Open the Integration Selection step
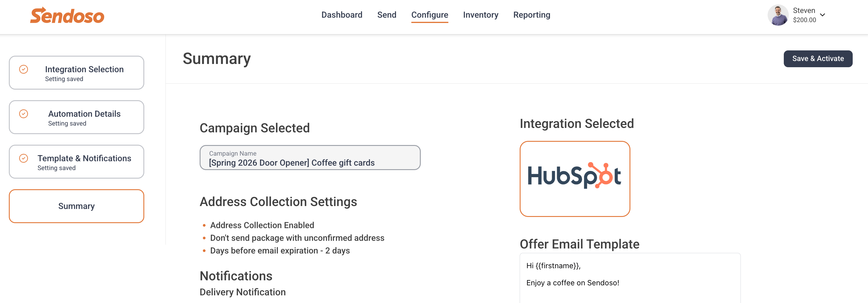 point(77,73)
